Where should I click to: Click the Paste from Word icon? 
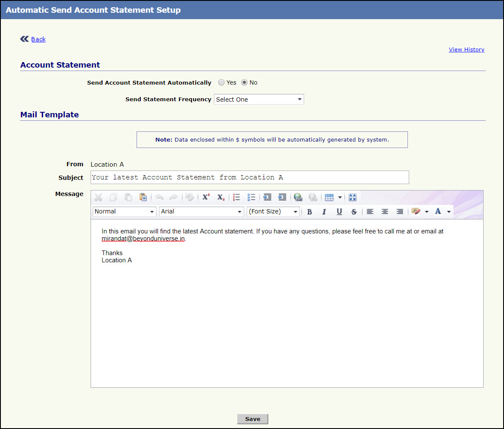(x=143, y=197)
